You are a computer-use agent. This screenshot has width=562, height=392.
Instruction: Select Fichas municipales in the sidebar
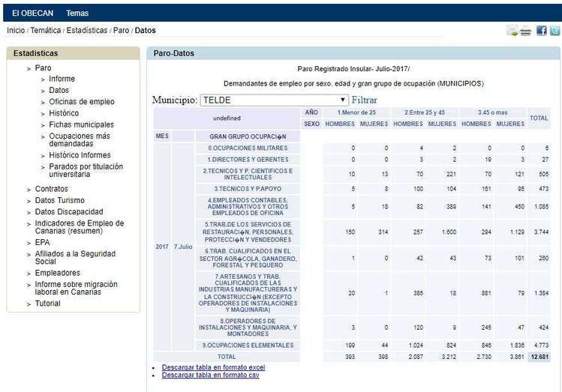(x=81, y=124)
